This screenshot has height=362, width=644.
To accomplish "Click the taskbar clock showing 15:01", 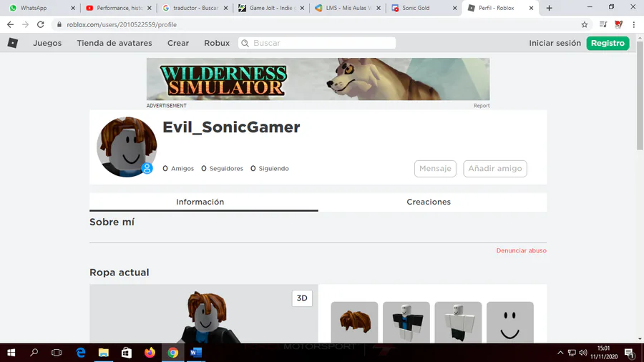I will point(604,353).
